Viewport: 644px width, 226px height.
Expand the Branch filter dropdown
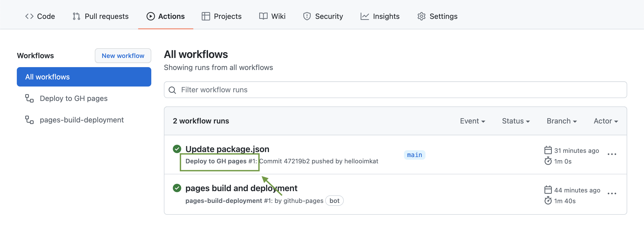pyautogui.click(x=562, y=121)
